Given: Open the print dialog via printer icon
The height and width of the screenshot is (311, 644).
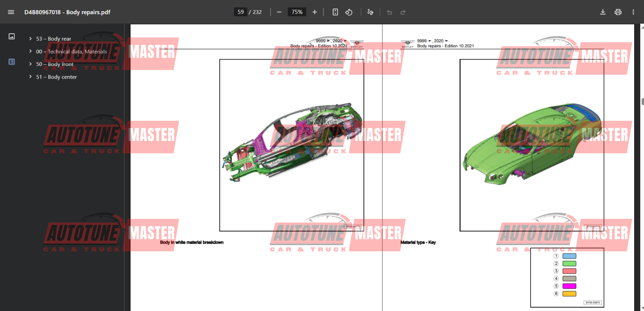Looking at the screenshot, I should pos(618,12).
